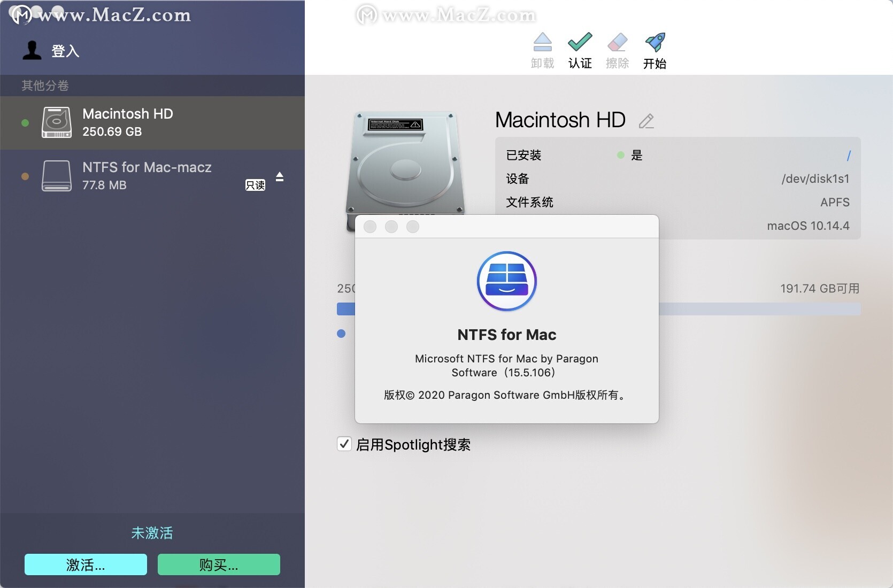Click the large hard drive image

coord(405,163)
